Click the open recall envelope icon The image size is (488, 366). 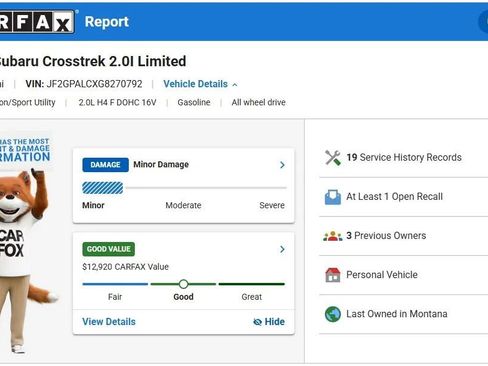(333, 197)
